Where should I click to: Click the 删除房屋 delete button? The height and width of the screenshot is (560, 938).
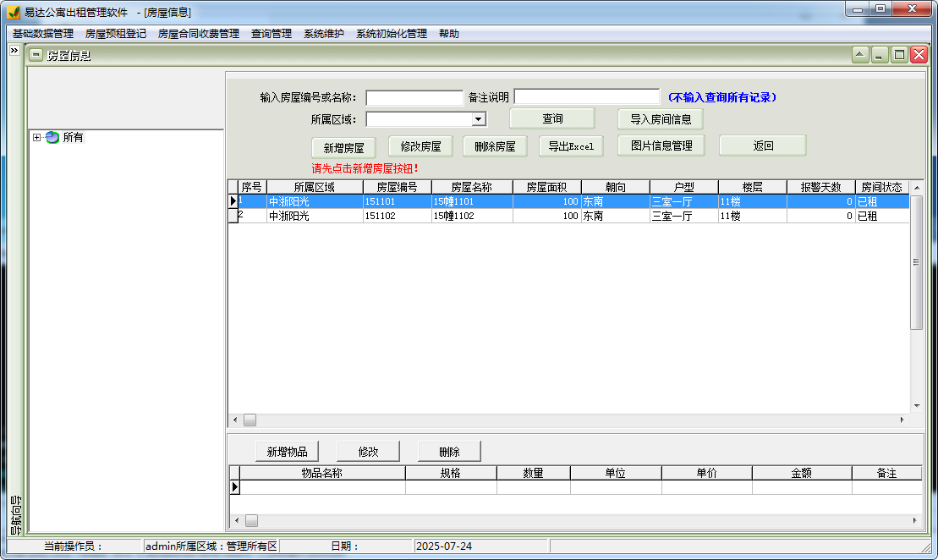[494, 145]
